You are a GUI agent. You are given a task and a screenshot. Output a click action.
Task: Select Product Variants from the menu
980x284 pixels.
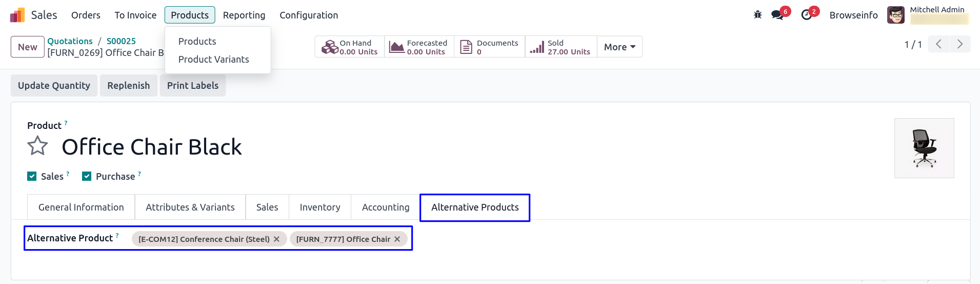(x=213, y=60)
